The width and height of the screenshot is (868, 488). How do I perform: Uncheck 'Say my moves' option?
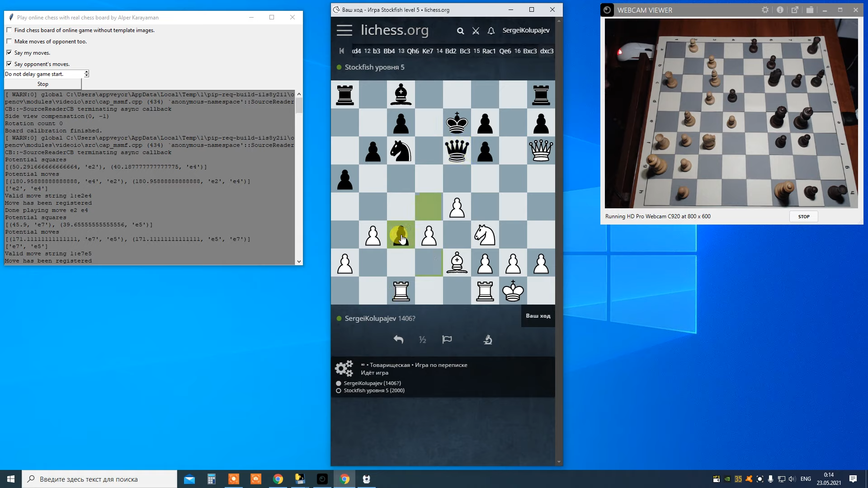pyautogui.click(x=9, y=52)
